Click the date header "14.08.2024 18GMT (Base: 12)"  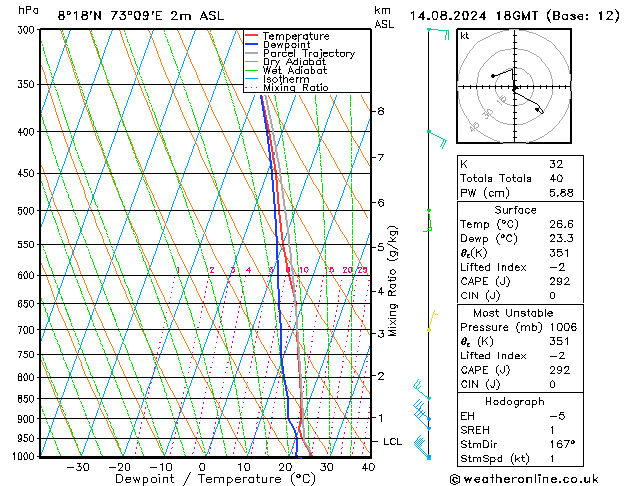[514, 16]
